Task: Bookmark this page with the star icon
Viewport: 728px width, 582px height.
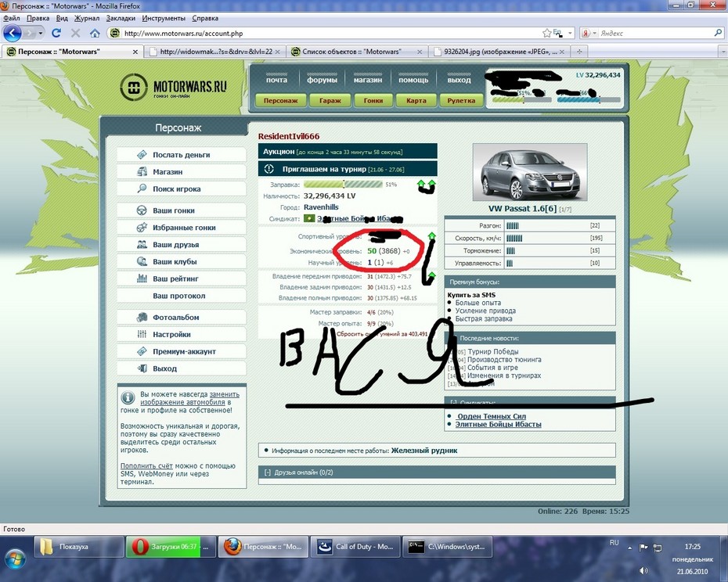Action: click(547, 34)
